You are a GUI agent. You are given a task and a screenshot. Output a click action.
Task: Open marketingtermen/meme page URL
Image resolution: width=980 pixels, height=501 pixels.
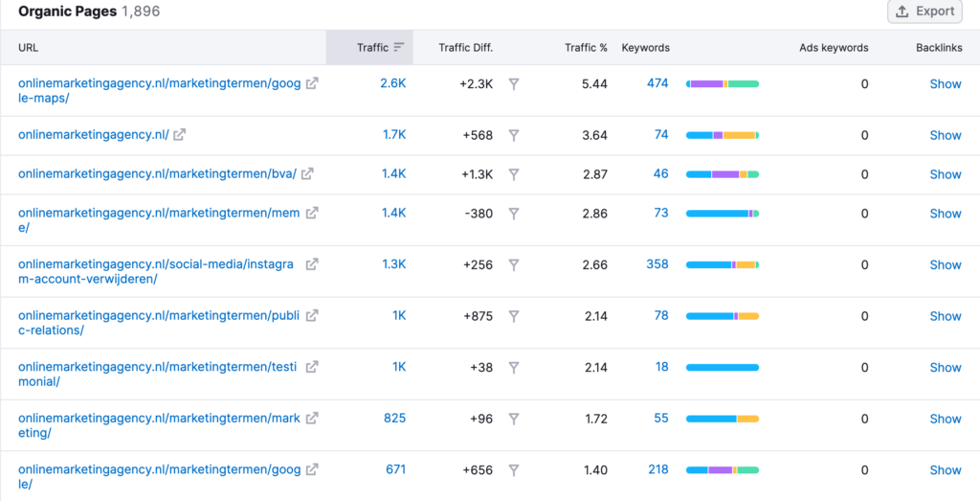pos(159,220)
